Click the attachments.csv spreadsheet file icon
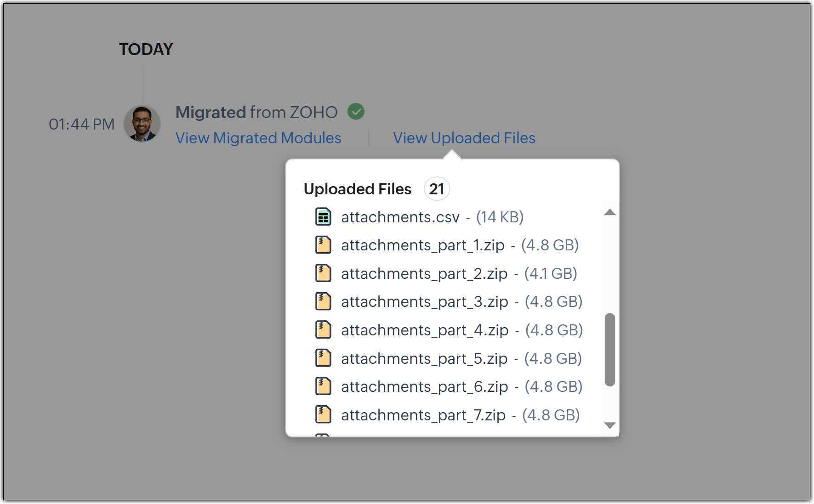Screen dimensions: 814x504 pyautogui.click(x=323, y=217)
